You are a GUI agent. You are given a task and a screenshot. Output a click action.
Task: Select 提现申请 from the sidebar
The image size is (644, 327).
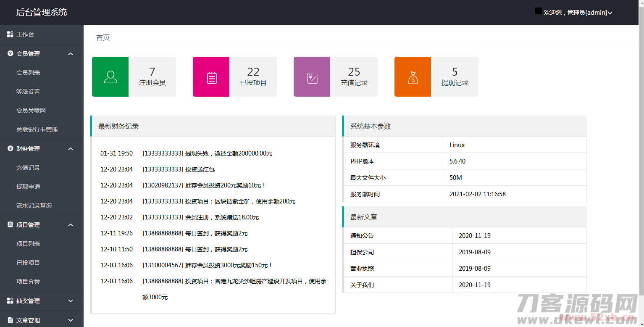28,187
